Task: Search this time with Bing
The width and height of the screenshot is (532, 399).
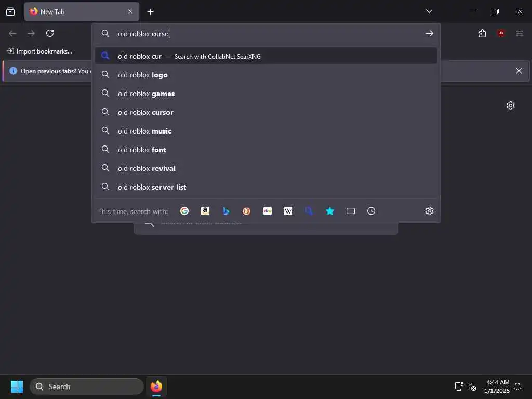Action: point(226,211)
